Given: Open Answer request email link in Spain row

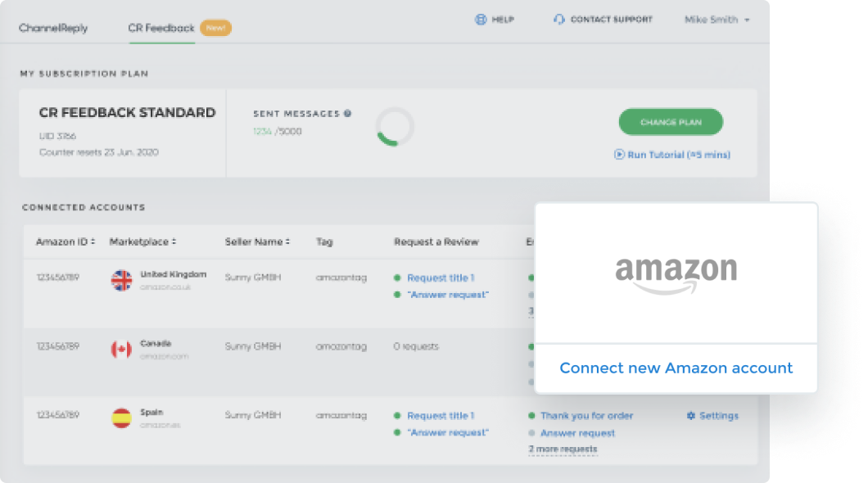Looking at the screenshot, I should click(577, 432).
